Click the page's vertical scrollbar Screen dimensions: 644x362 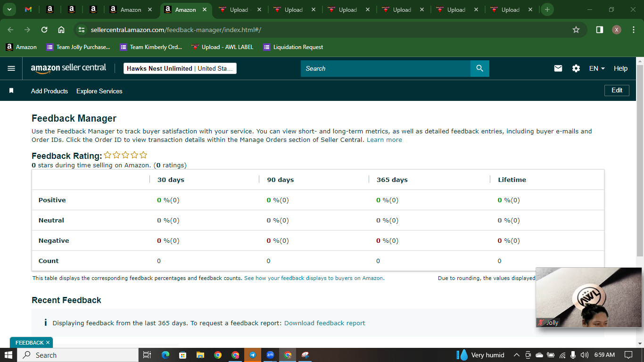tap(640, 160)
